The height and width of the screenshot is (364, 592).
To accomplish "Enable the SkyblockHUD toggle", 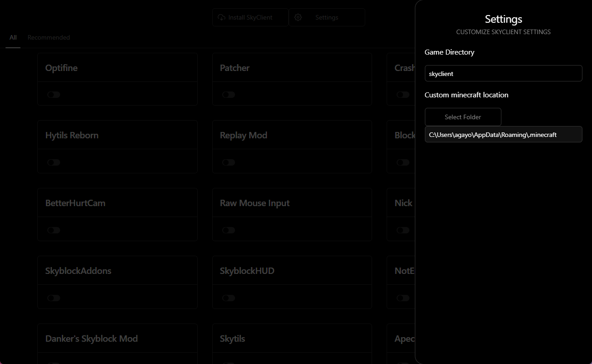I will [229, 298].
